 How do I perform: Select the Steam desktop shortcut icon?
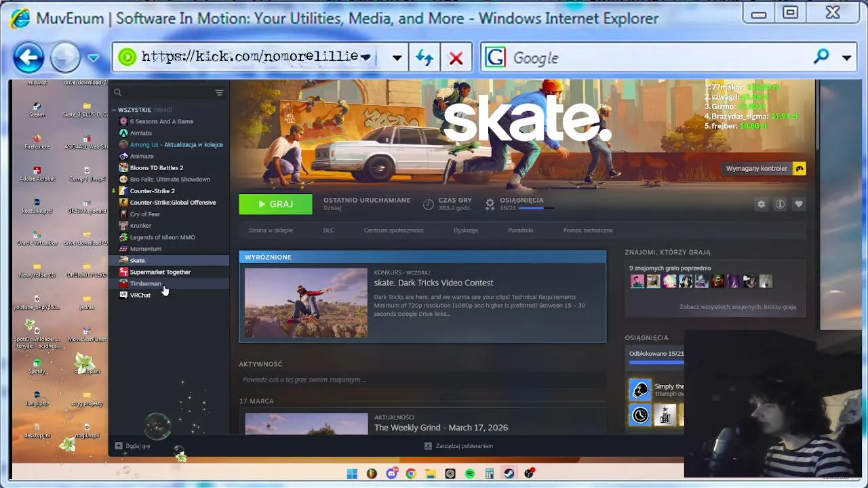(x=37, y=110)
